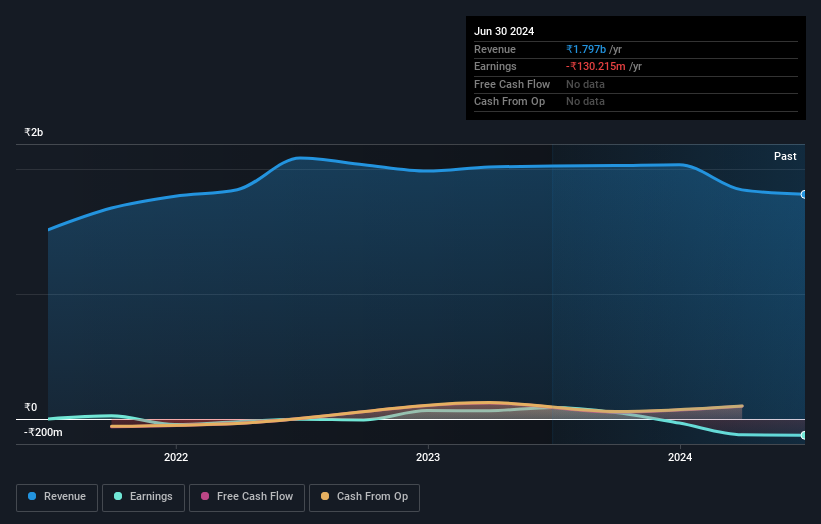The height and width of the screenshot is (524, 821).
Task: Toggle the Earnings legend button
Action: pos(143,497)
